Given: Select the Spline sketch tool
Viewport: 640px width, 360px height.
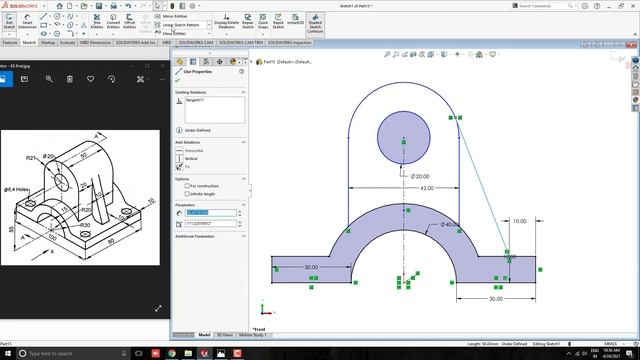Looking at the screenshot, I should (x=70, y=16).
